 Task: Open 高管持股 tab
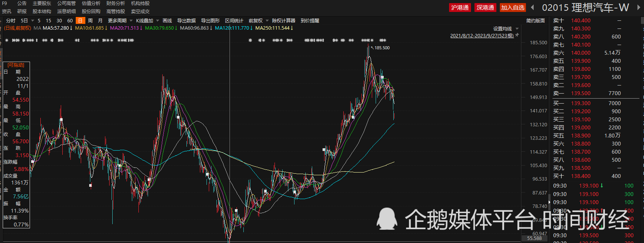tap(116, 12)
